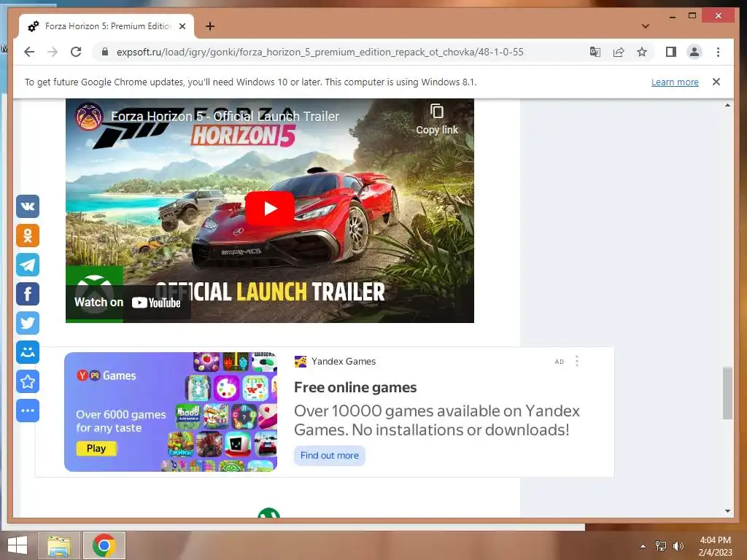Open File Explorer from taskbar
The height and width of the screenshot is (560, 747).
pyautogui.click(x=58, y=545)
